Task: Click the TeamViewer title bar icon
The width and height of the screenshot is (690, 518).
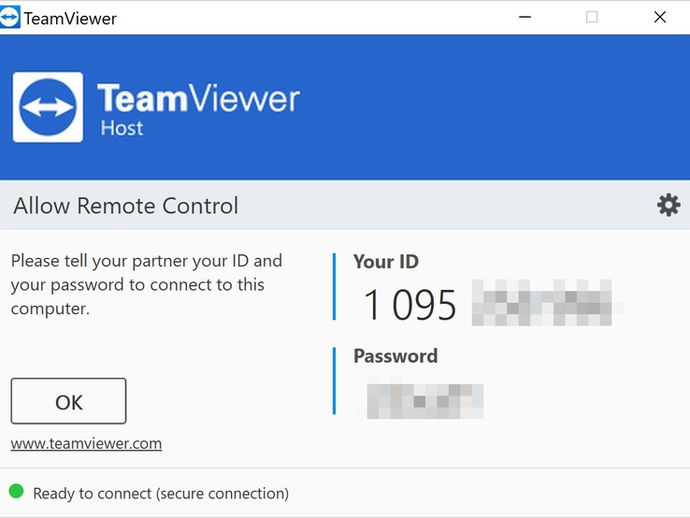Action: pos(10,17)
